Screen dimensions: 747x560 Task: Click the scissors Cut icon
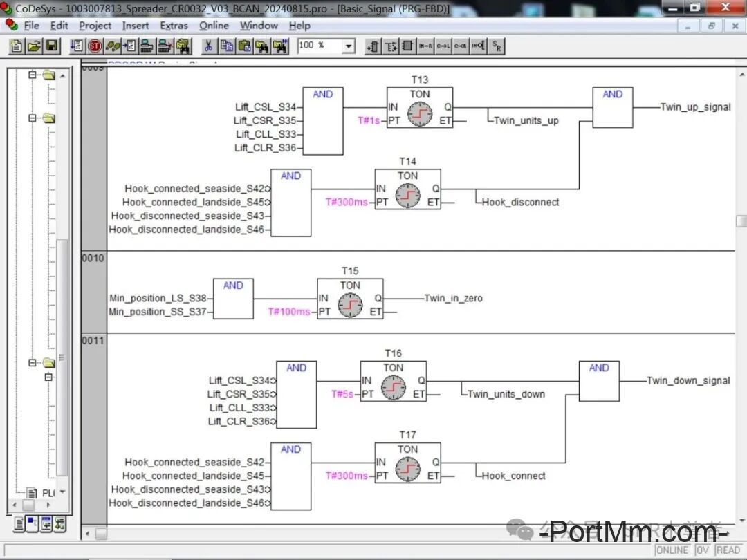click(x=207, y=46)
